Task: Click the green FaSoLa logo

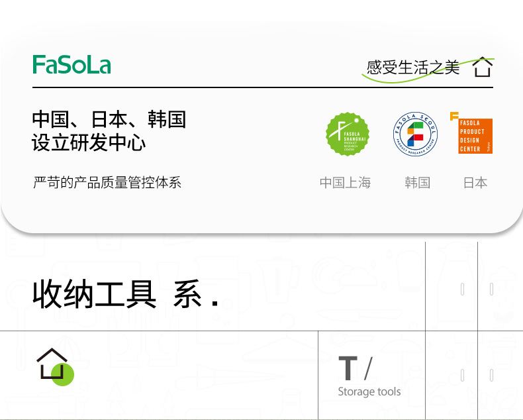Action: point(71,64)
